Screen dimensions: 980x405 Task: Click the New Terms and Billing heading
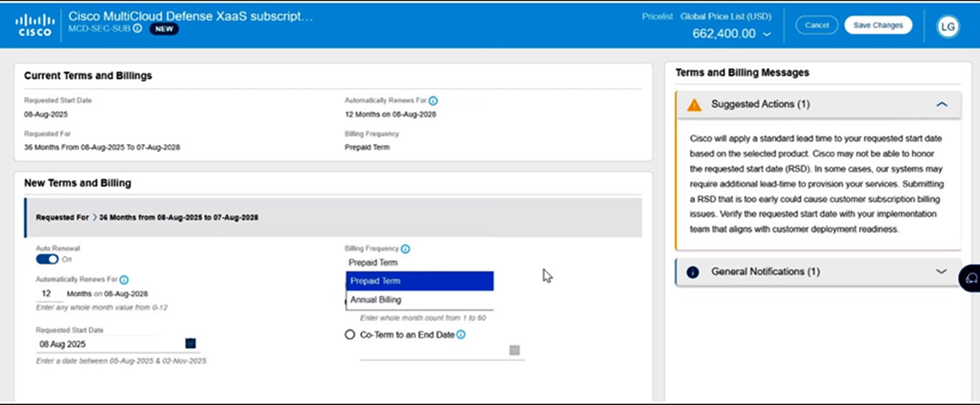pos(77,183)
